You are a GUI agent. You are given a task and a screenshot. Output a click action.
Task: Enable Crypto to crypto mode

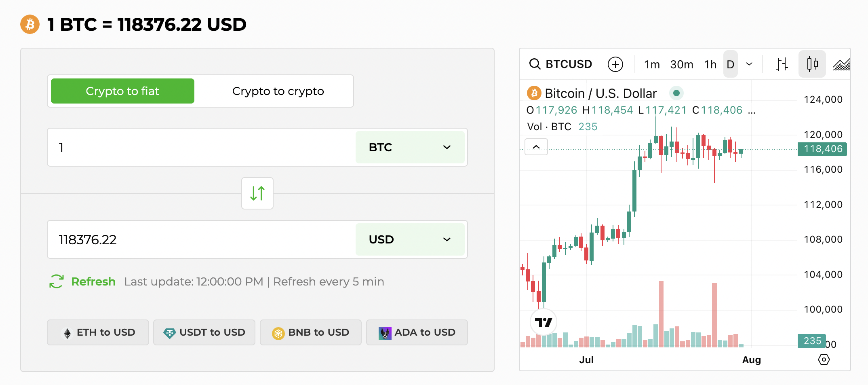[x=278, y=91]
